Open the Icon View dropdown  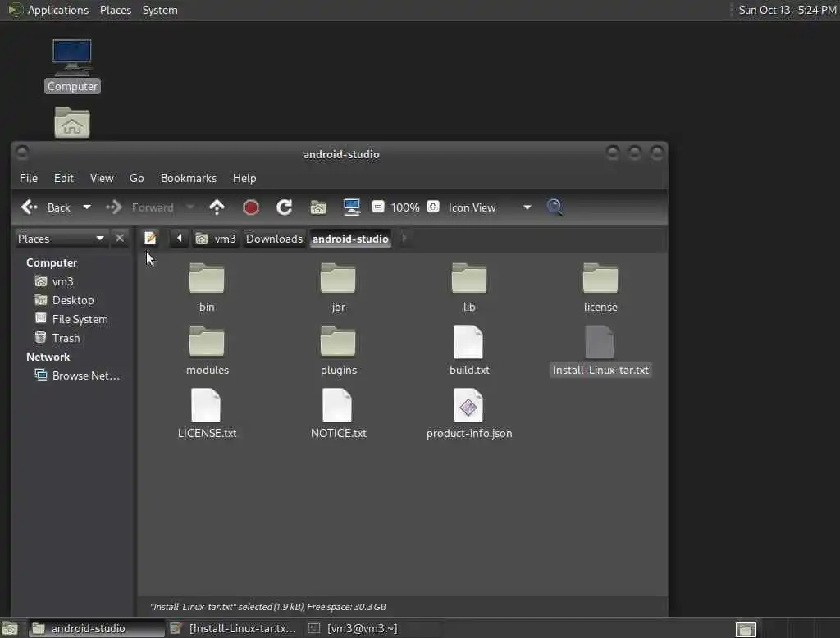[x=490, y=207]
